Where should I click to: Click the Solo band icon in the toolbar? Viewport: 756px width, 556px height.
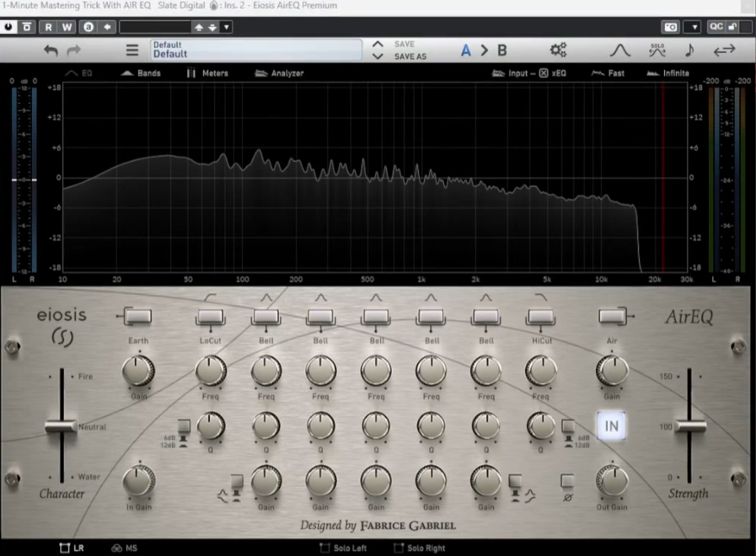657,50
